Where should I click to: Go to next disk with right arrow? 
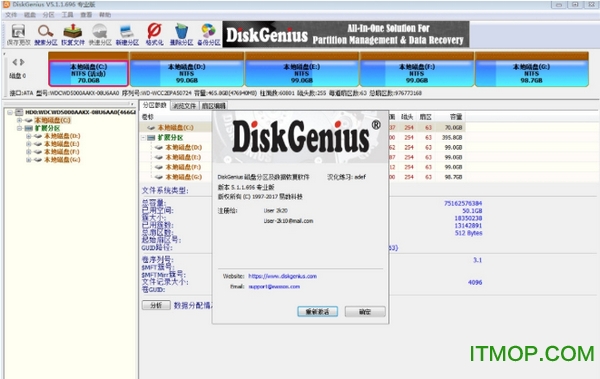click(22, 62)
